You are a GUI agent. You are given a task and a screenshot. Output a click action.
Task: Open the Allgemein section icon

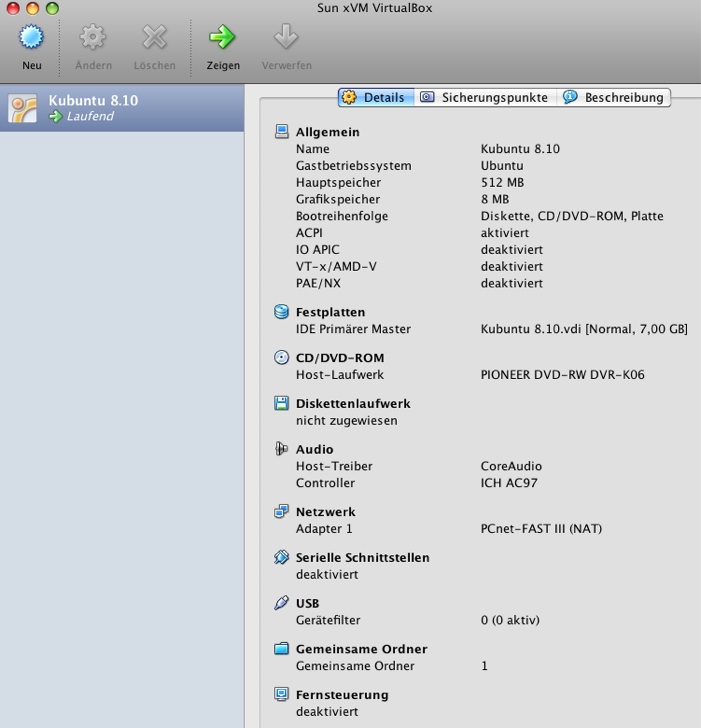281,131
